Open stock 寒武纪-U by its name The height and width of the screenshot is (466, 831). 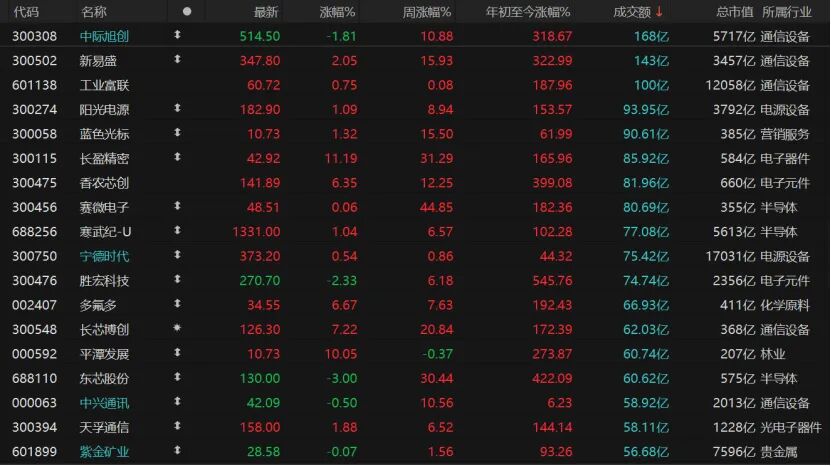(106, 231)
